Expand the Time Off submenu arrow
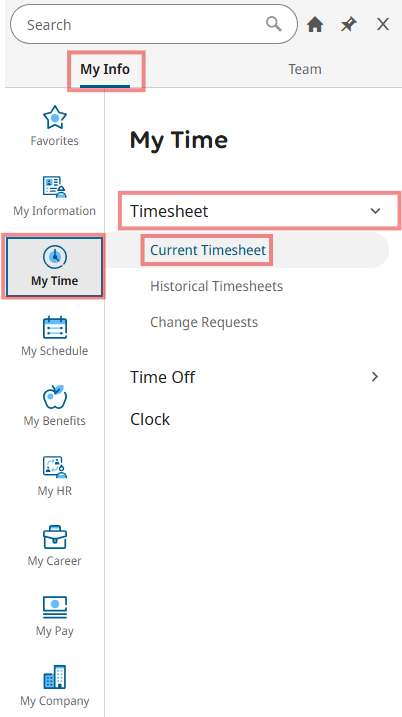The height and width of the screenshot is (717, 402). 375,377
